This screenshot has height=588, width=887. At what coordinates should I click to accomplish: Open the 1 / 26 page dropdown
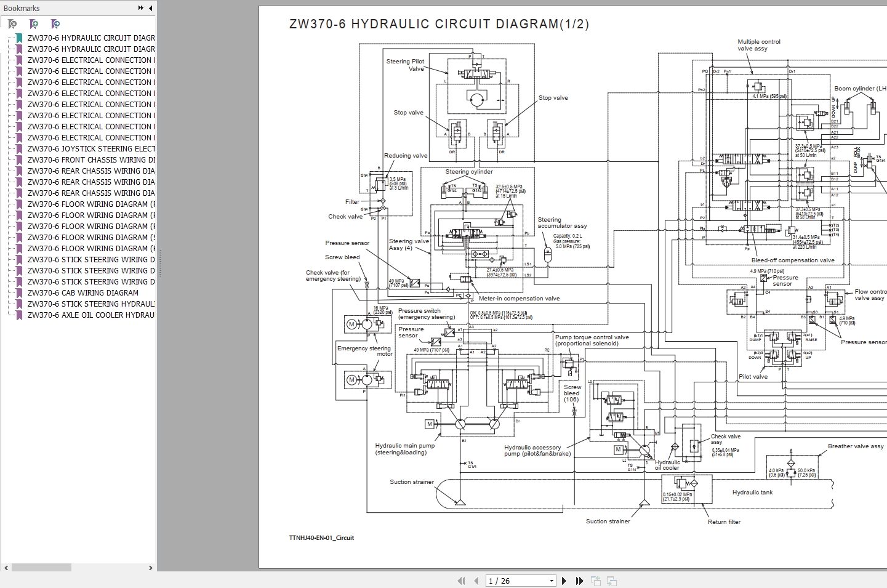pyautogui.click(x=552, y=581)
